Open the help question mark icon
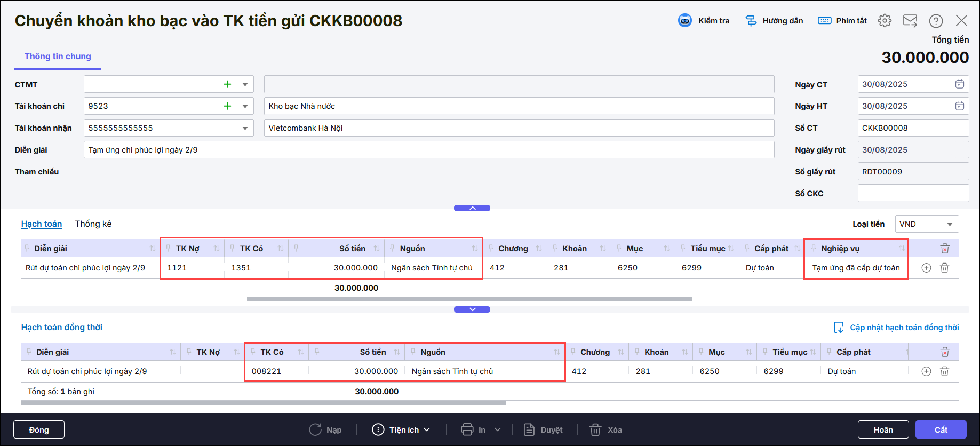The image size is (980, 446). [x=936, y=21]
